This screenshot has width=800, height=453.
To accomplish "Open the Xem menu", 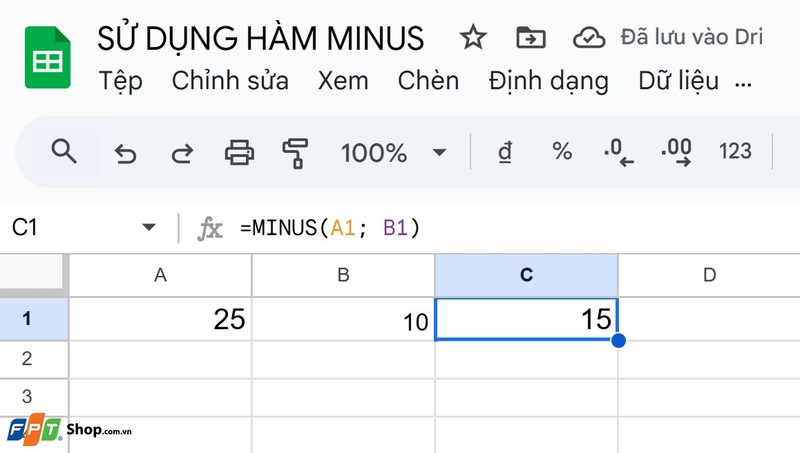I will 343,81.
